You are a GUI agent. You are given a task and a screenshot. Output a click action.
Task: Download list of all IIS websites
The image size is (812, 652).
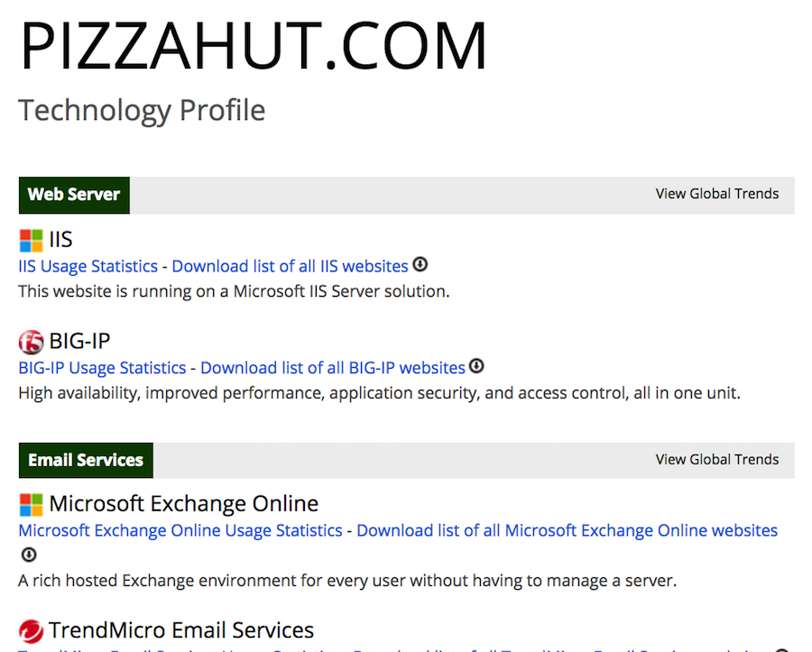[290, 266]
